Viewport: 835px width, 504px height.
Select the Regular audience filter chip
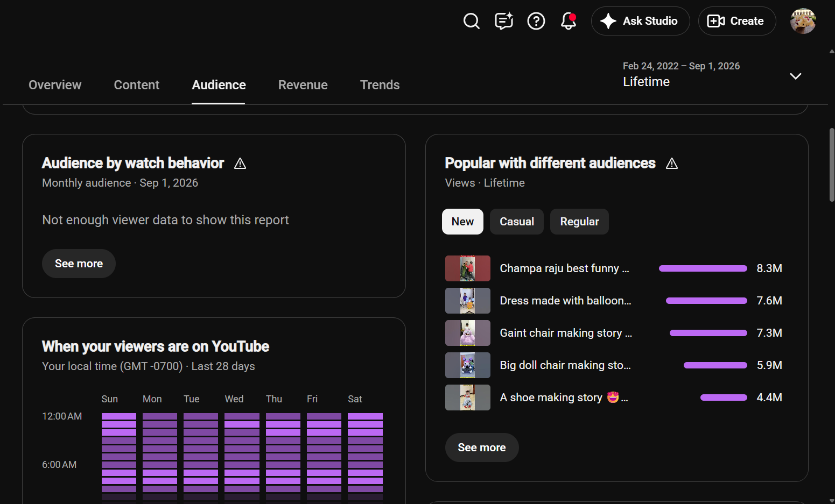[x=579, y=222]
